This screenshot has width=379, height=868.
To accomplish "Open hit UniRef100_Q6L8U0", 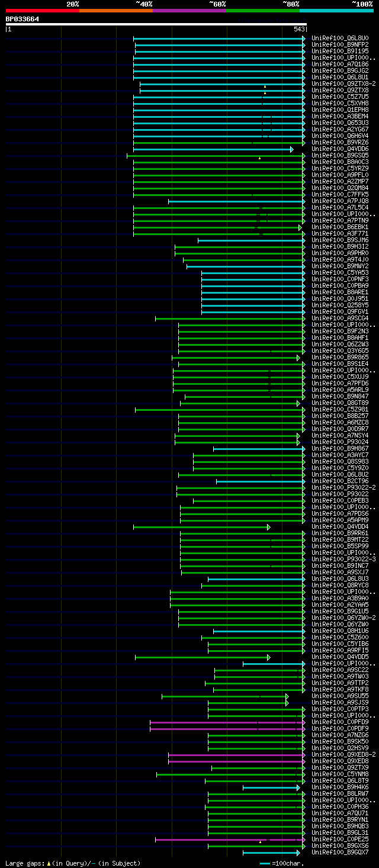I will 340,38.
